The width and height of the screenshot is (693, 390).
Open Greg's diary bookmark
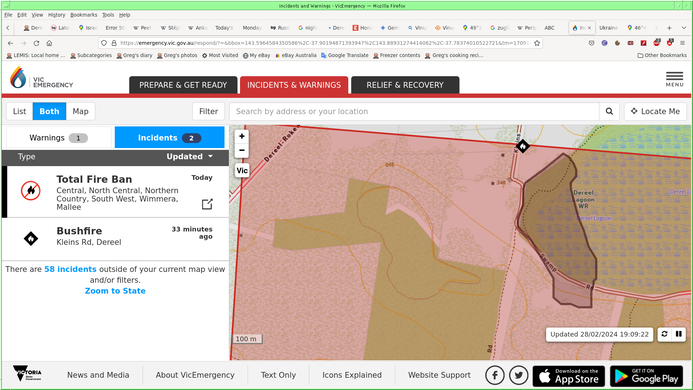point(134,55)
